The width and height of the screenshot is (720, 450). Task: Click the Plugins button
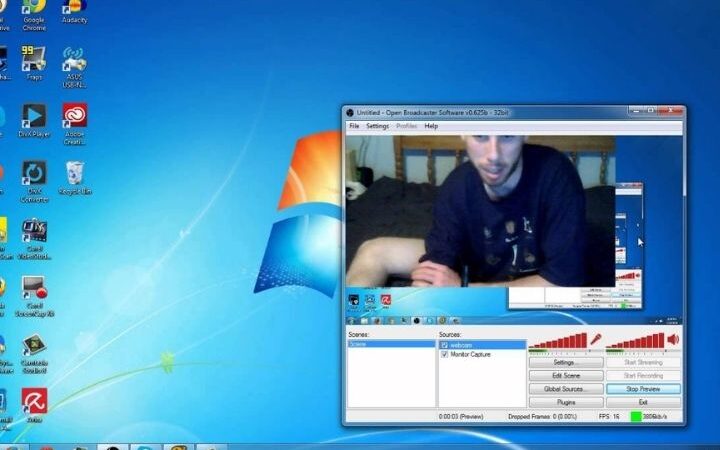tap(566, 402)
